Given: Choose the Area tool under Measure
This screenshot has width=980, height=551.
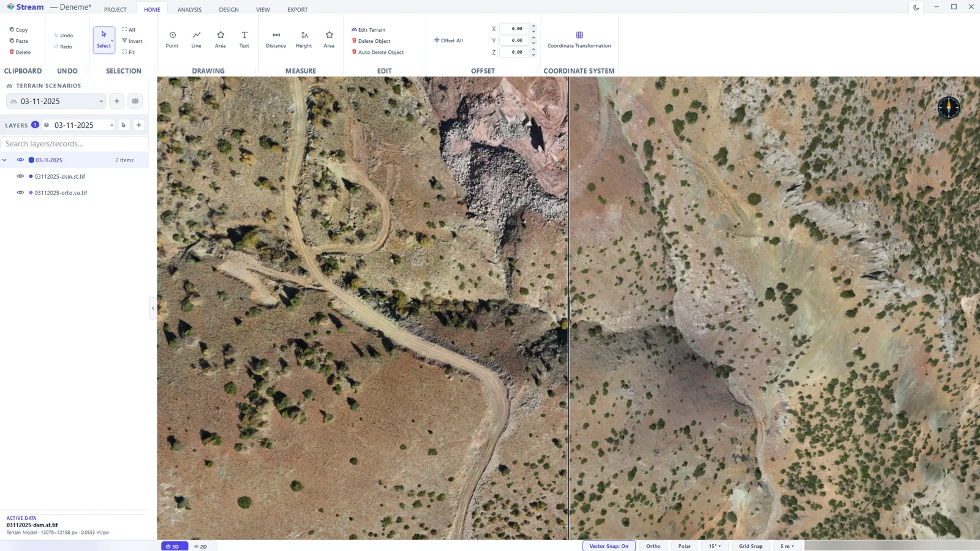Looking at the screenshot, I should click(329, 40).
